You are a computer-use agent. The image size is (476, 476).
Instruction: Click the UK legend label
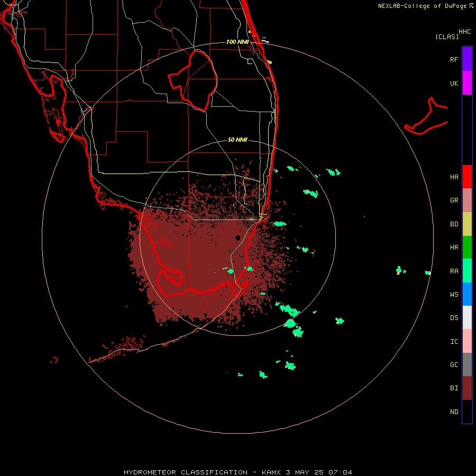(454, 83)
